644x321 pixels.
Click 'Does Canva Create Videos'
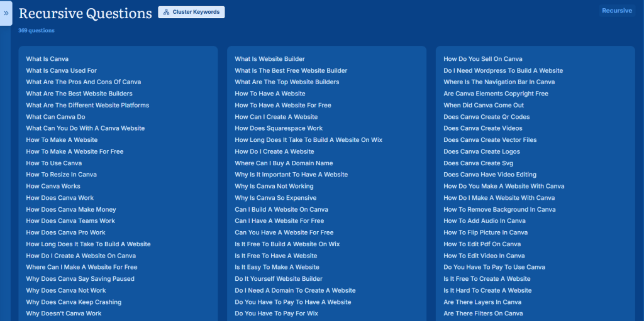pos(483,129)
